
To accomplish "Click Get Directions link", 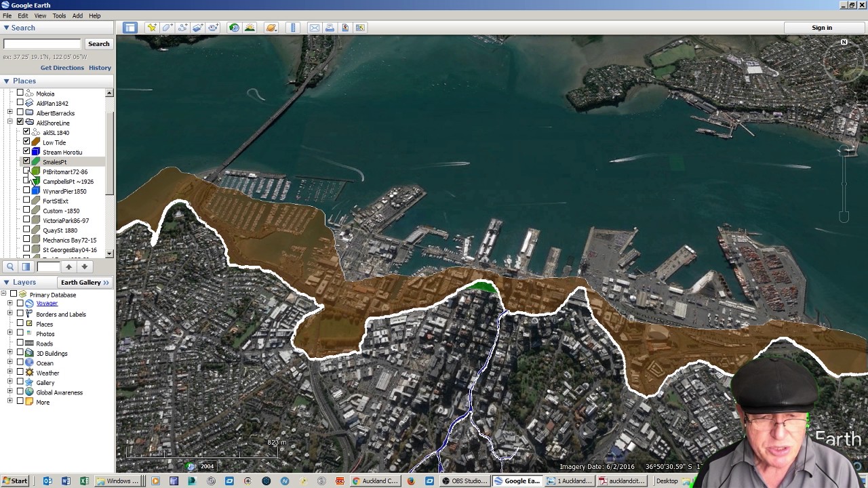I will (x=62, y=68).
